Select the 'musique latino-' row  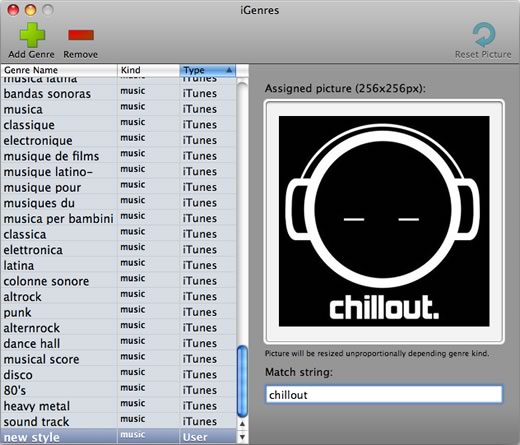[118, 172]
